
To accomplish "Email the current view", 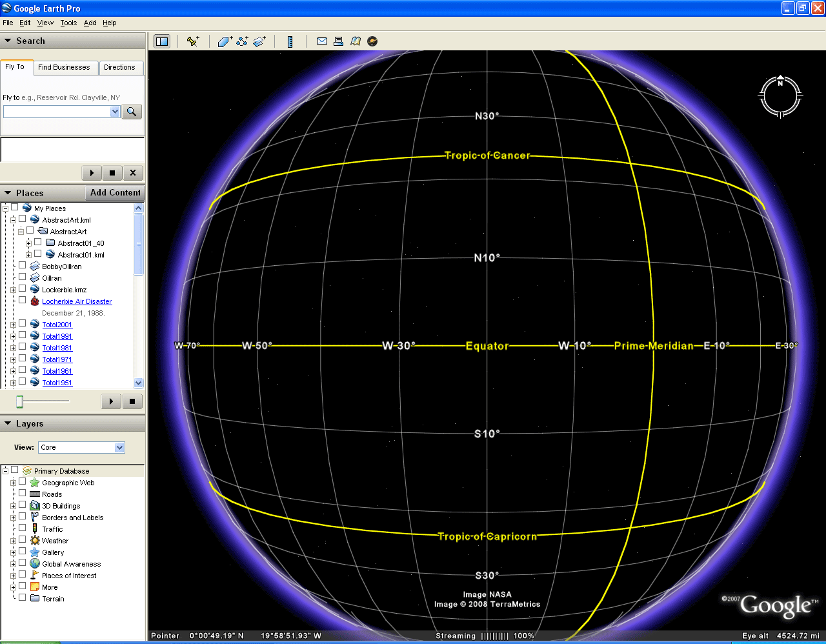I will (322, 41).
